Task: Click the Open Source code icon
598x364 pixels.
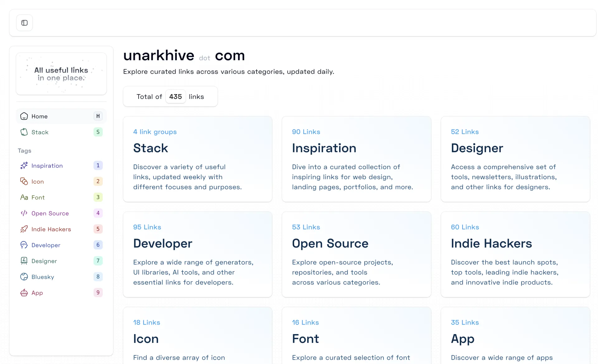Action: [x=24, y=213]
